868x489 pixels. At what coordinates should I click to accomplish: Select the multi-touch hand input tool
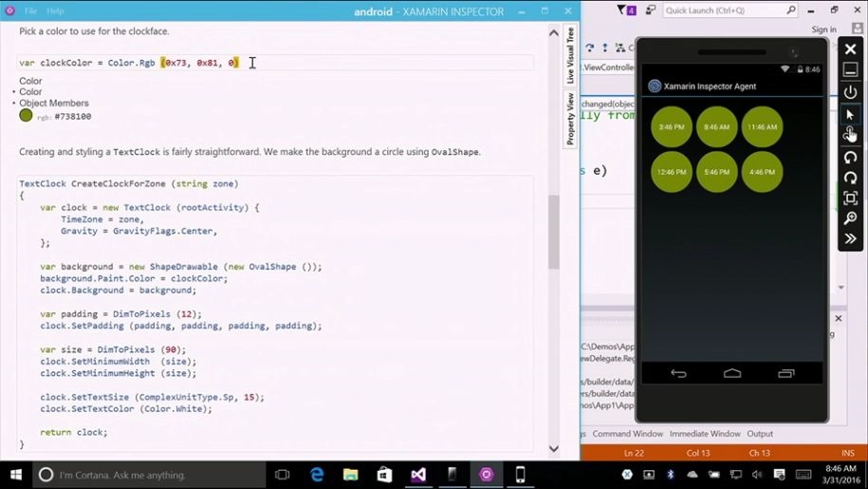tap(850, 134)
